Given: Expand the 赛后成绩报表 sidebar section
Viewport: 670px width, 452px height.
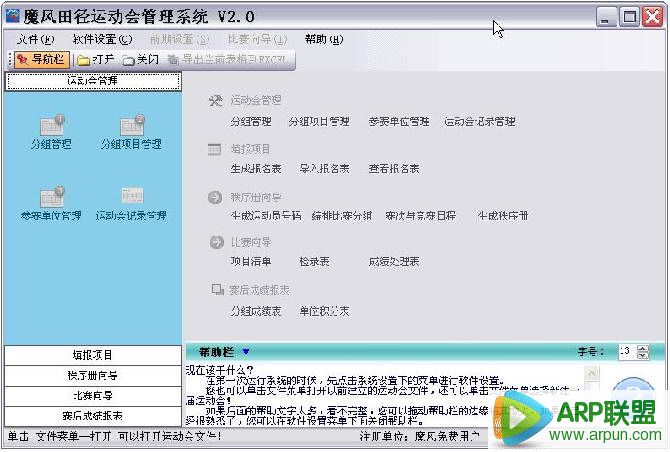Looking at the screenshot, I should [x=93, y=416].
